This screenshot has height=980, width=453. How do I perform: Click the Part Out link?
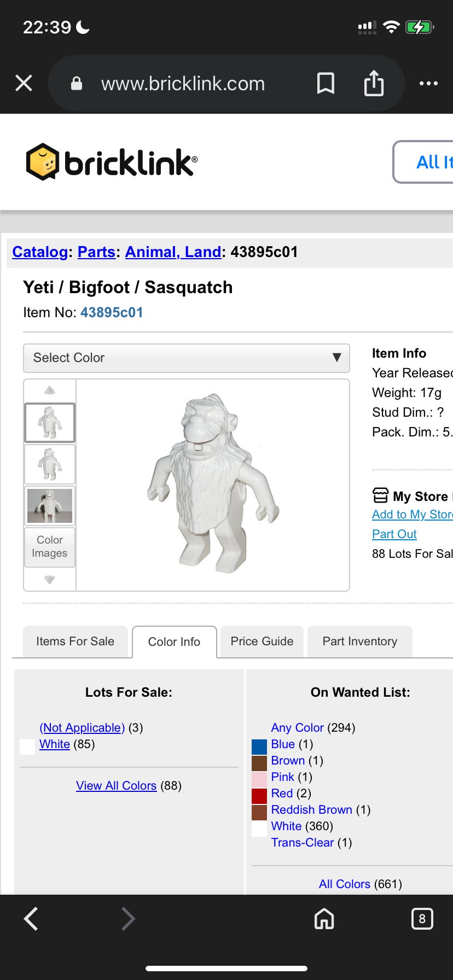pos(394,534)
